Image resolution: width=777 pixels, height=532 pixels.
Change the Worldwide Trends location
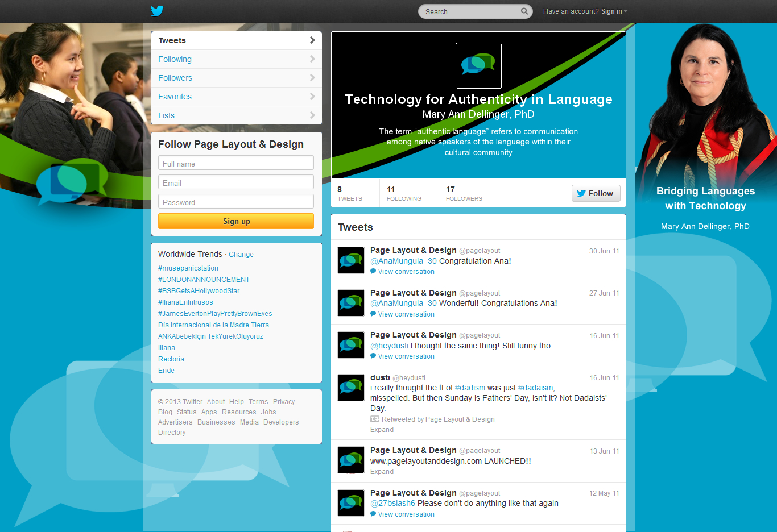(x=241, y=255)
